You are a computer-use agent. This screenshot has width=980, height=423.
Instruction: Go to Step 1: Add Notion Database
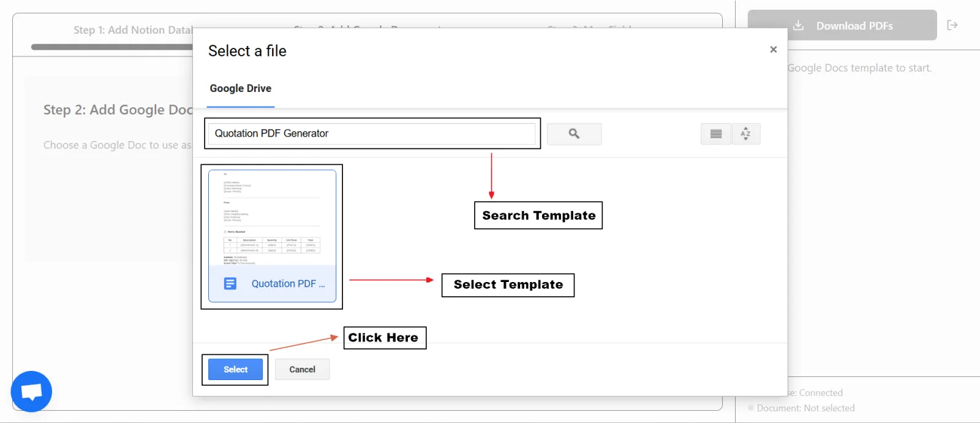point(133,30)
